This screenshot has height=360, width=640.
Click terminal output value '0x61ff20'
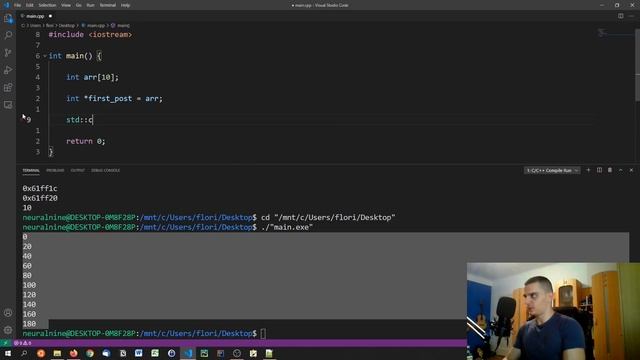(x=40, y=198)
